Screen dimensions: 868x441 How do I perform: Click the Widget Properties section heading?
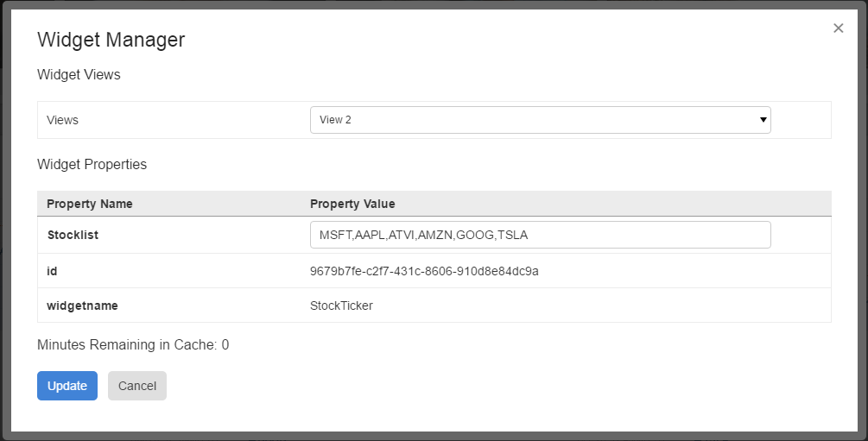pyautogui.click(x=92, y=164)
